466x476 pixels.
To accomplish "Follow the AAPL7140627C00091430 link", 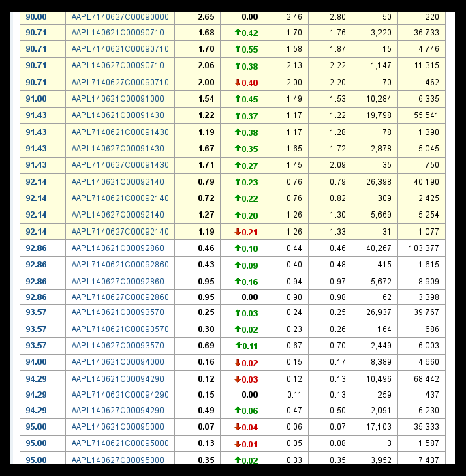I will pyautogui.click(x=120, y=165).
